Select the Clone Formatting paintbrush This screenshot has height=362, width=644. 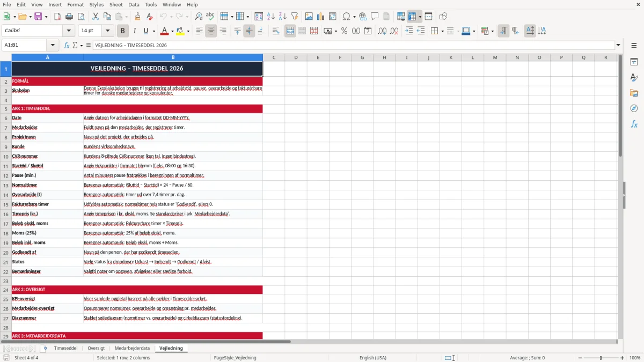(x=137, y=17)
